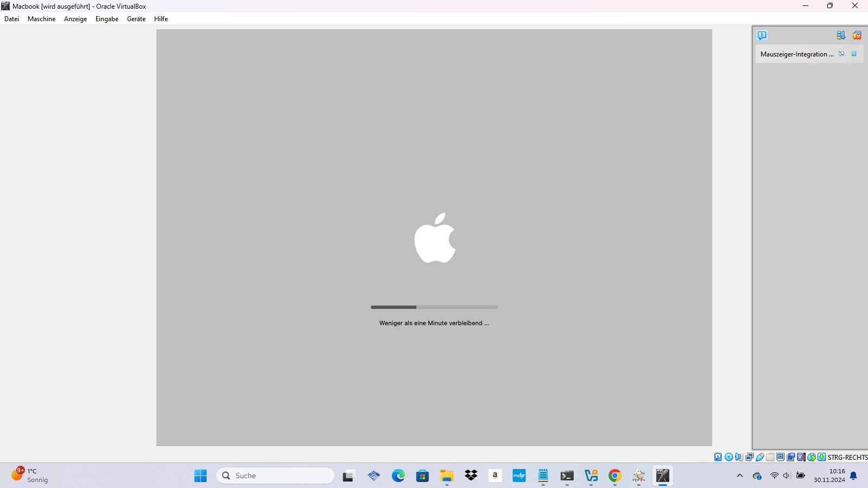Screen dimensions: 868x488
Task: Open File Explorer from the taskbar
Action: tap(446, 476)
